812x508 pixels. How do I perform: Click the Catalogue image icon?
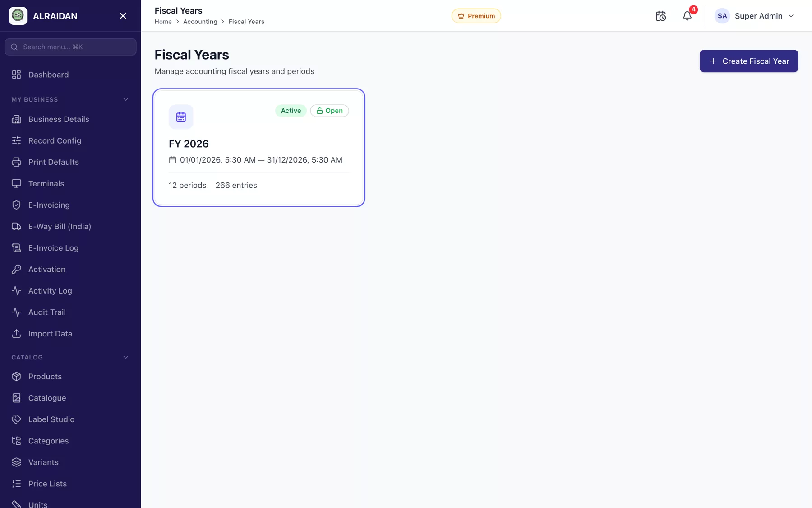coord(16,398)
